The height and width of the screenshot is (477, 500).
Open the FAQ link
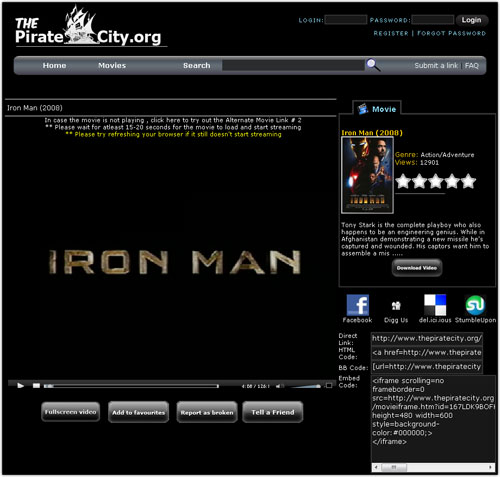coord(472,65)
